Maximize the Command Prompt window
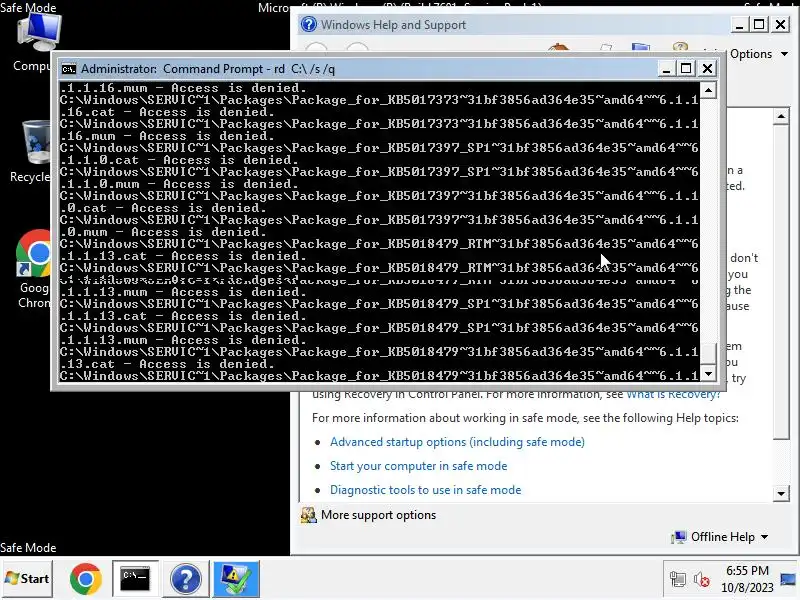 [686, 68]
